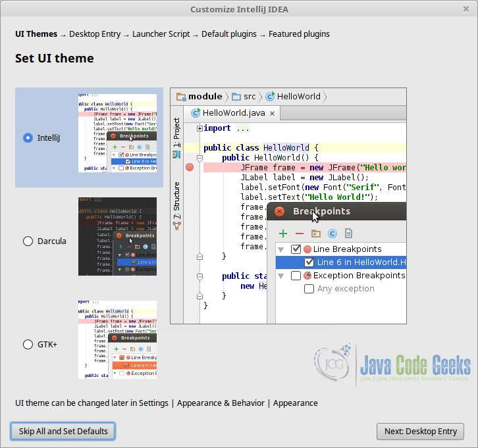The width and height of the screenshot is (478, 448).
Task: Toggle the Exception Breakpoints checkbox
Action: tap(296, 276)
